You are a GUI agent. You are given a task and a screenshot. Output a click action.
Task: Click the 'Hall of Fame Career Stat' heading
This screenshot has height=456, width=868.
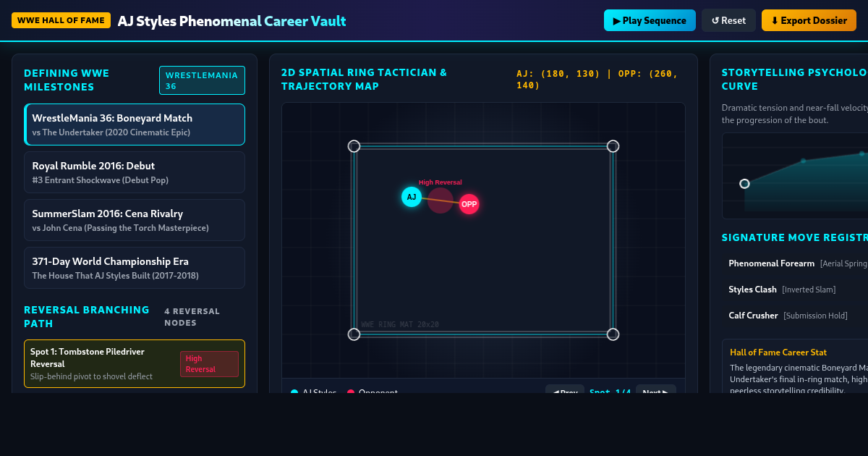[778, 352]
